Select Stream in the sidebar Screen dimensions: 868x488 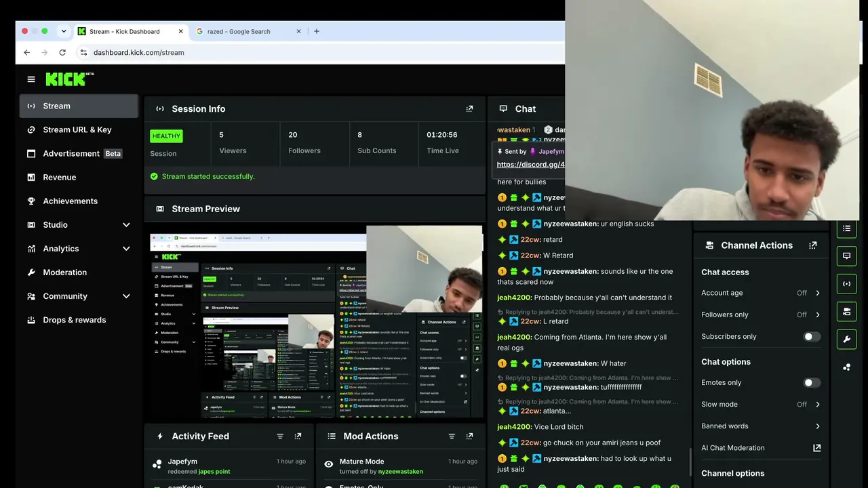(x=79, y=106)
